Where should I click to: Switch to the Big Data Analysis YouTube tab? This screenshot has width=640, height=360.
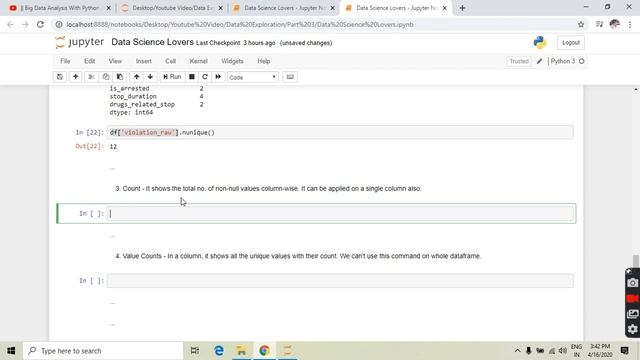[x=60, y=8]
